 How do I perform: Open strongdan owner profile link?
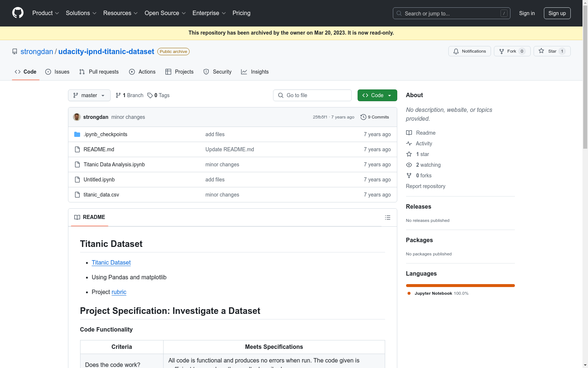coord(37,52)
